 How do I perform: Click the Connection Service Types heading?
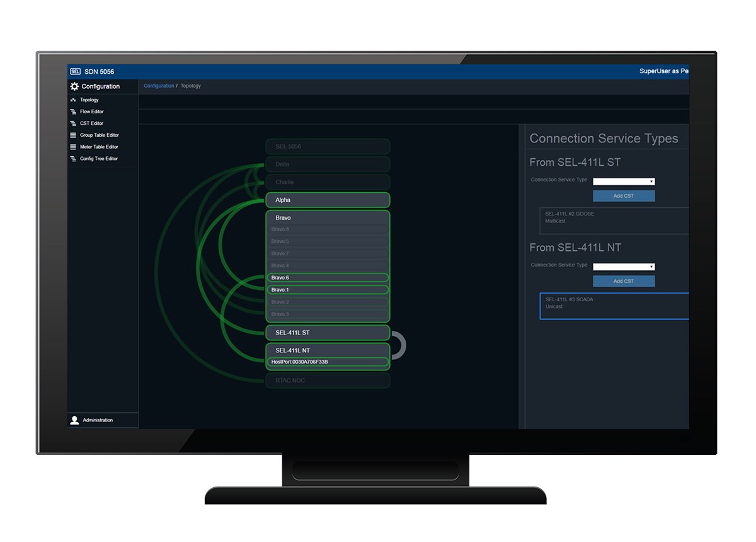(x=604, y=139)
